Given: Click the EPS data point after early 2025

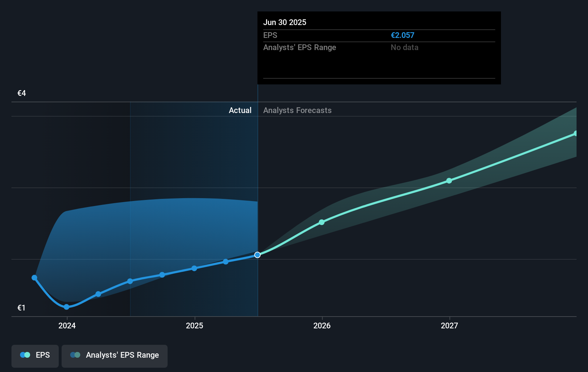Looking at the screenshot, I should [226, 261].
